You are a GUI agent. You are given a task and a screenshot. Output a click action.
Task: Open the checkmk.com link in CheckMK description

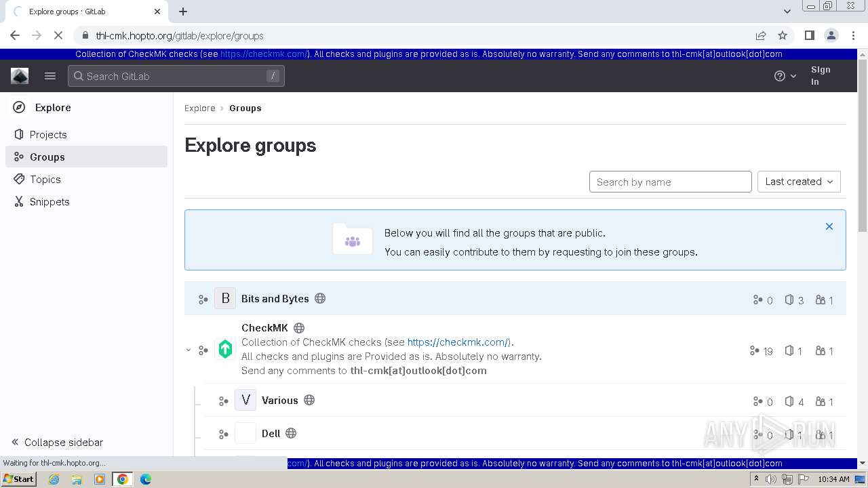(x=458, y=342)
